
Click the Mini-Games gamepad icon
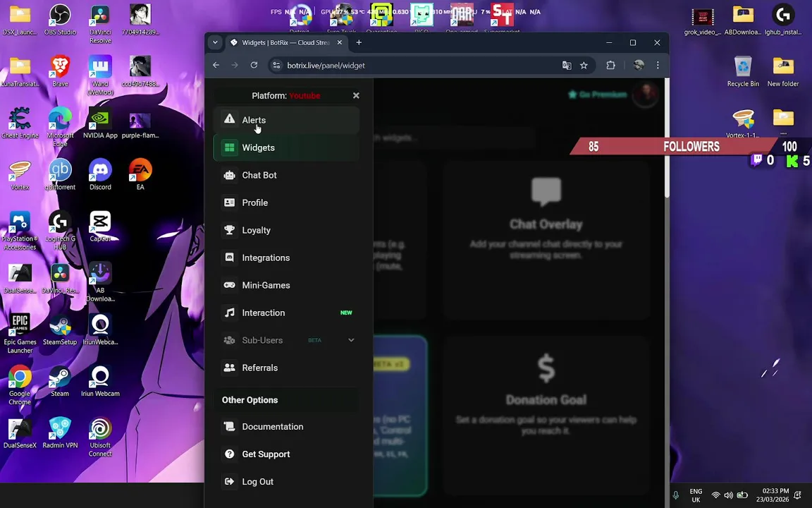[x=229, y=285]
